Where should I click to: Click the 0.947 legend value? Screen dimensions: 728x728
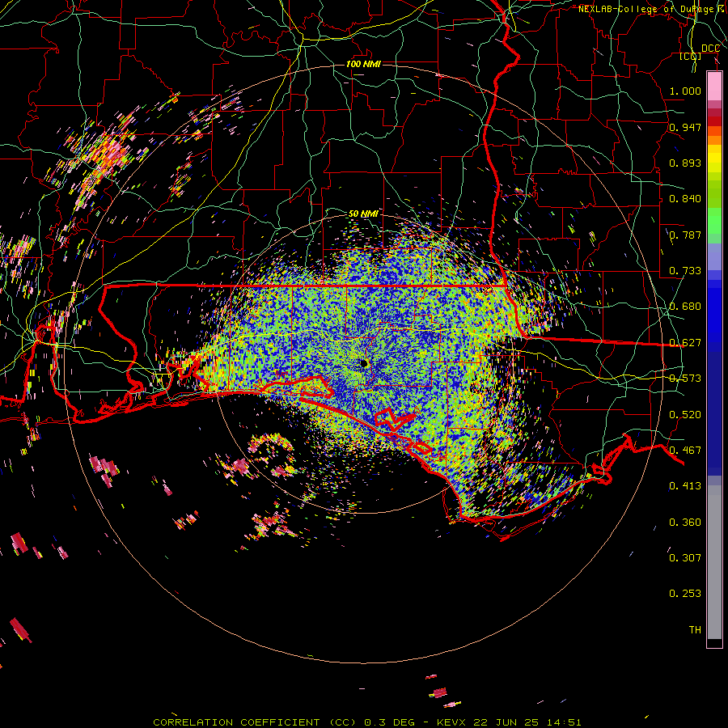point(685,127)
